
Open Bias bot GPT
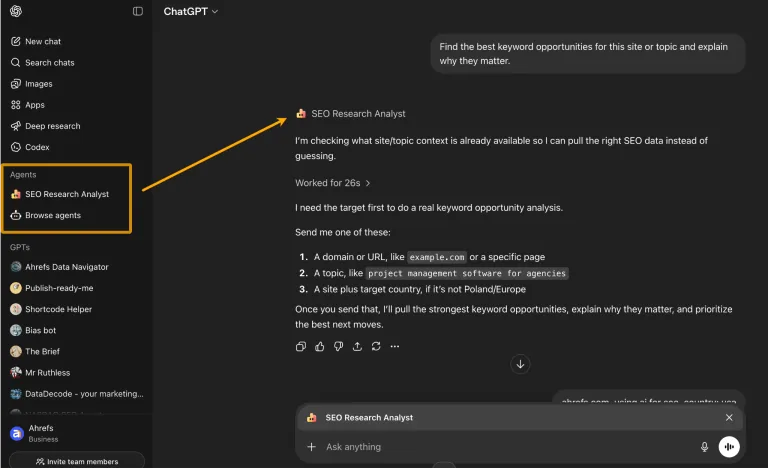point(33,330)
